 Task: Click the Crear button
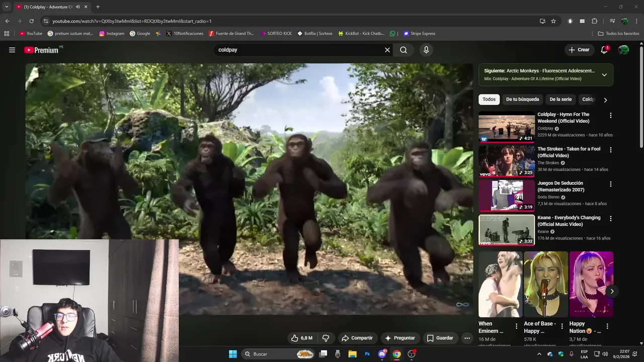[x=579, y=50]
